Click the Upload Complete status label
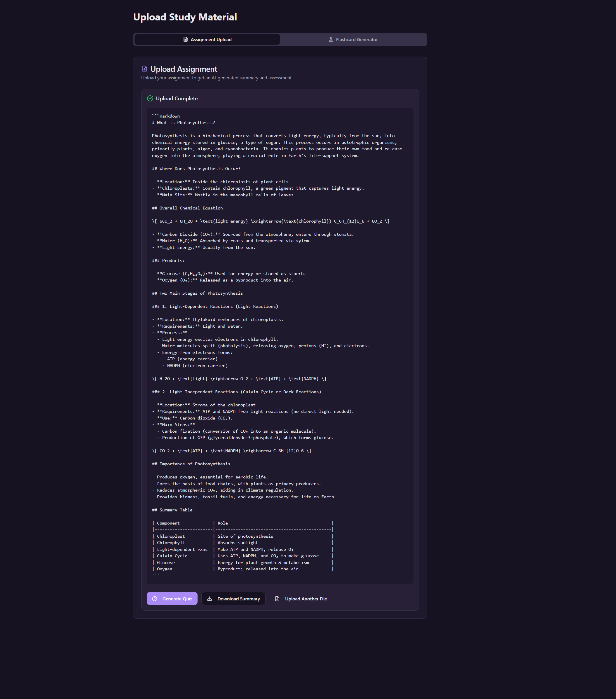Screen dimensions: 616x699 coord(177,99)
